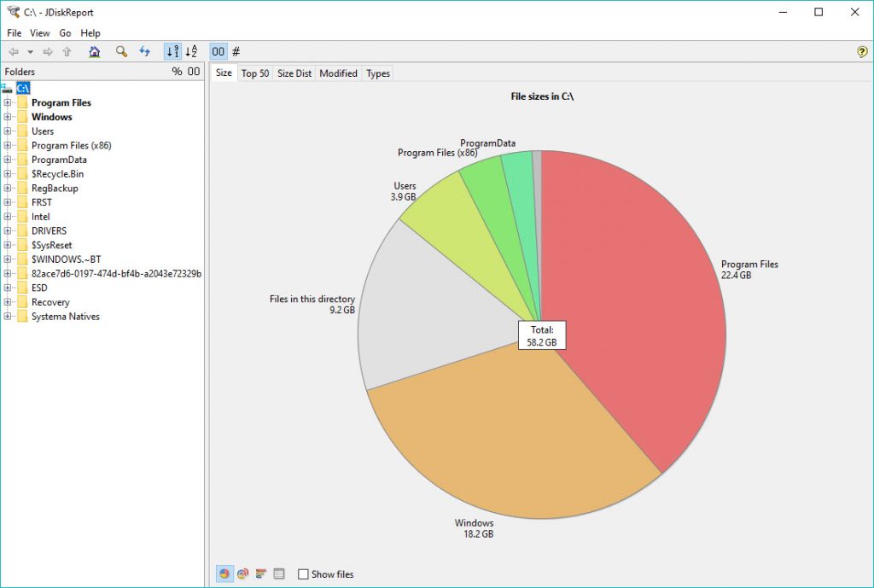Open back-history dropdown arrow

(x=30, y=52)
